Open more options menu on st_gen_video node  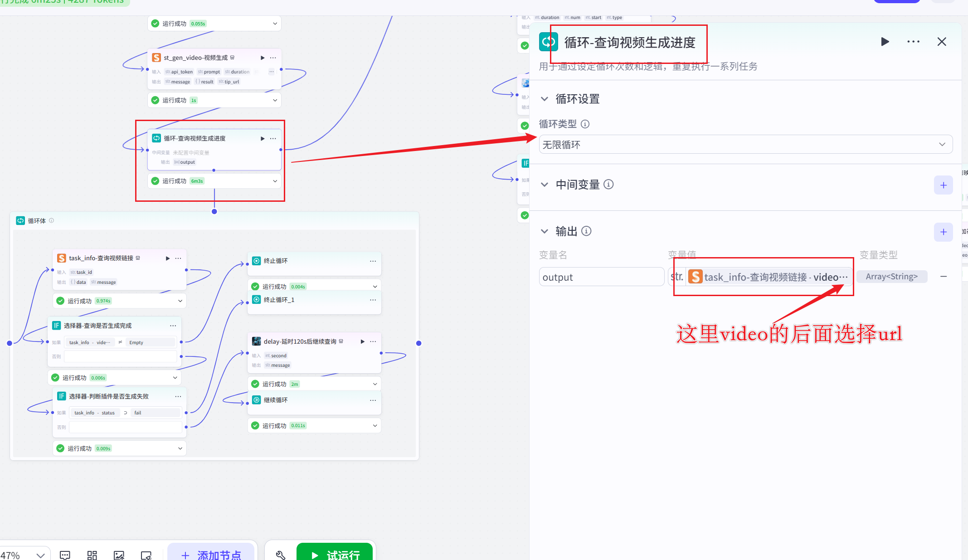tap(273, 58)
